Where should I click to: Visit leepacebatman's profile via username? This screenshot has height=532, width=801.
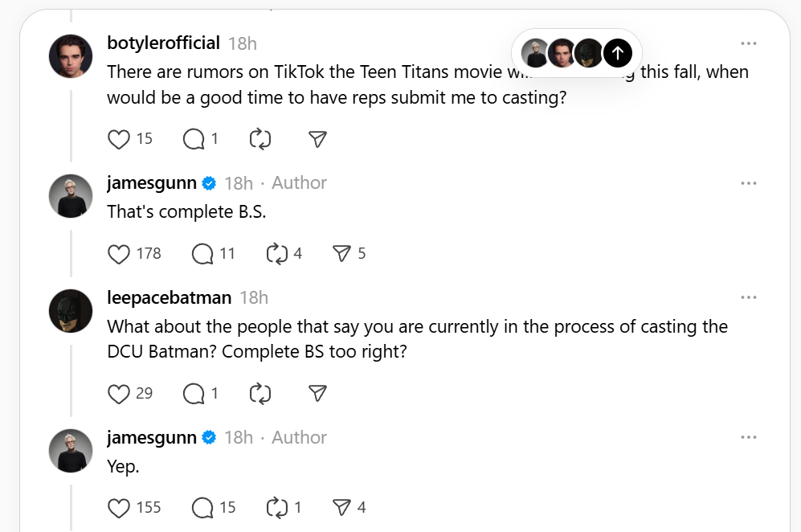pos(169,297)
